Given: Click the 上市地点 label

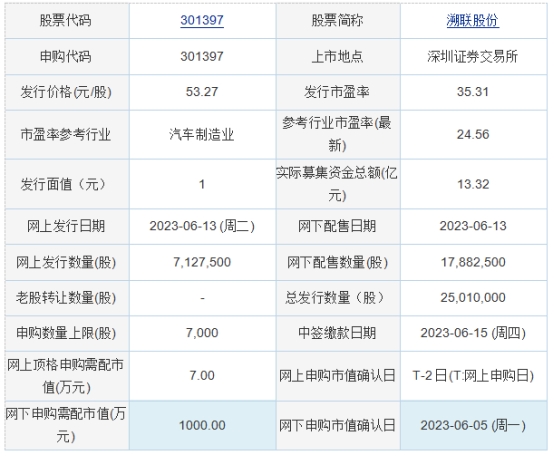Looking at the screenshot, I should coord(337,57).
